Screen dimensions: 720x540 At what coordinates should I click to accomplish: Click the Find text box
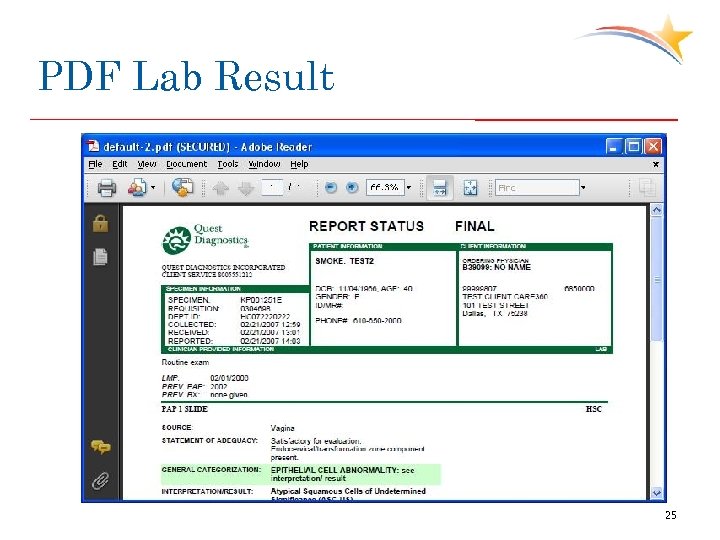[537, 188]
